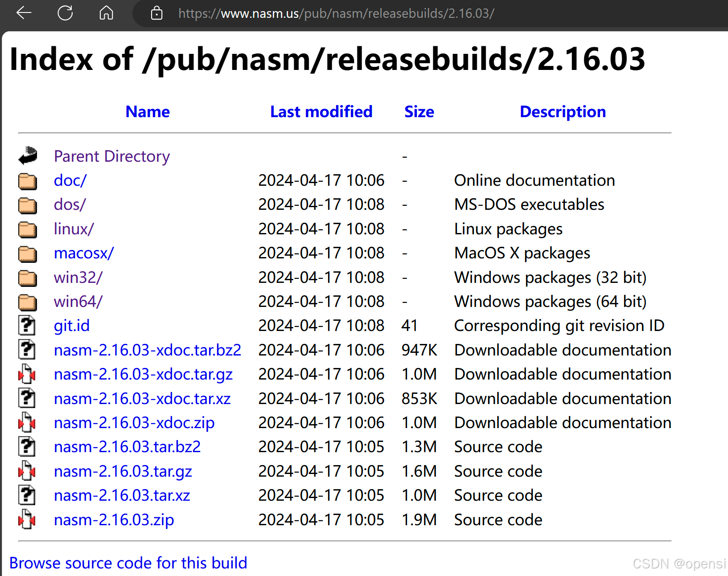Download nasm-2.16.03-xdoc.tar.xz link

(142, 399)
